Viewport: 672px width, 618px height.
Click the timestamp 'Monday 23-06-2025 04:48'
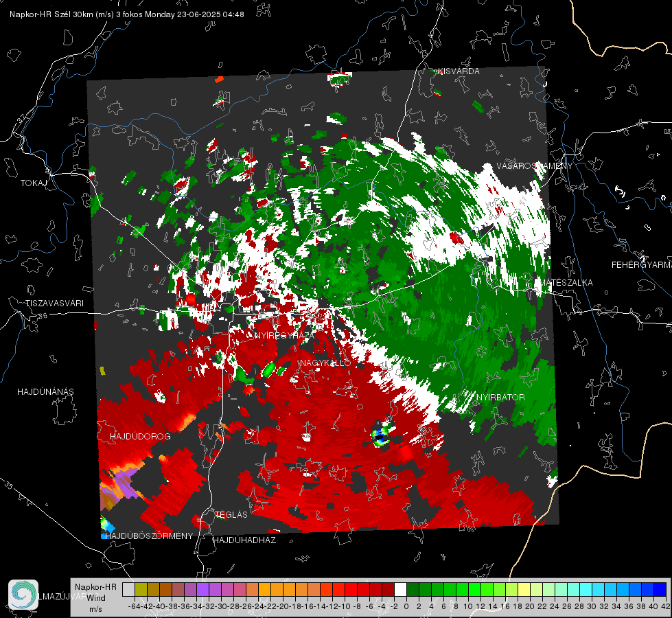click(x=194, y=14)
